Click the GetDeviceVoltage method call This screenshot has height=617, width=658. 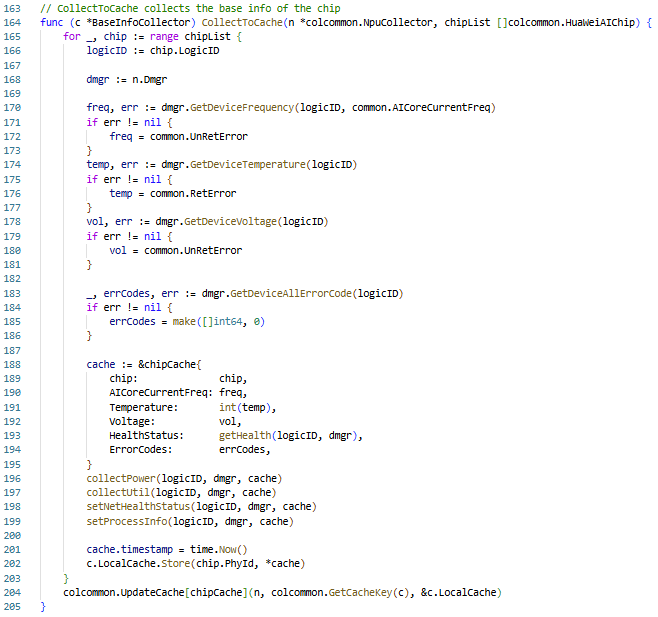[x=231, y=222]
